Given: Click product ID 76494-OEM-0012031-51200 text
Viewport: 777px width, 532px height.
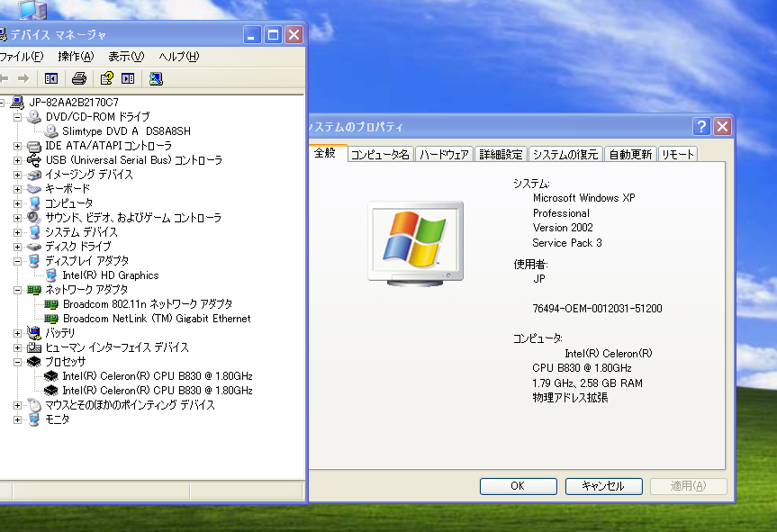Looking at the screenshot, I should click(x=597, y=309).
